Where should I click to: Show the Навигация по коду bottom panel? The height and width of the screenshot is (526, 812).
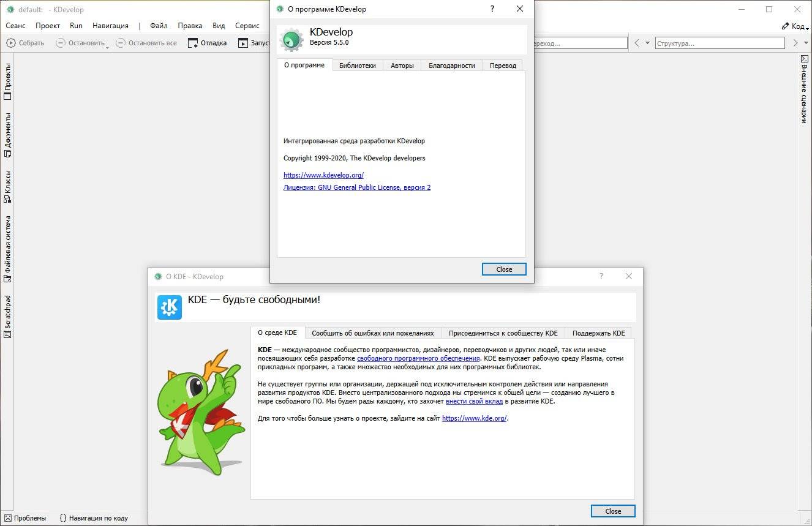pos(94,518)
